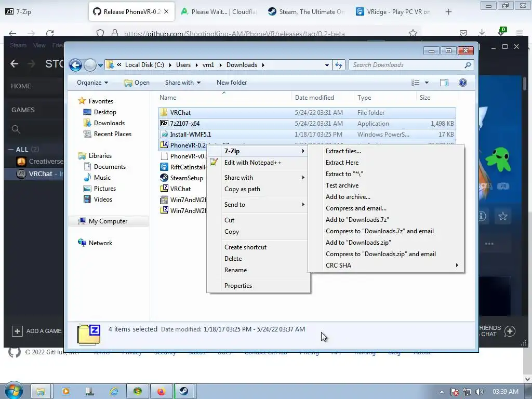Sort by Type column header
Viewport: 532px width, 399px height.
click(x=385, y=97)
